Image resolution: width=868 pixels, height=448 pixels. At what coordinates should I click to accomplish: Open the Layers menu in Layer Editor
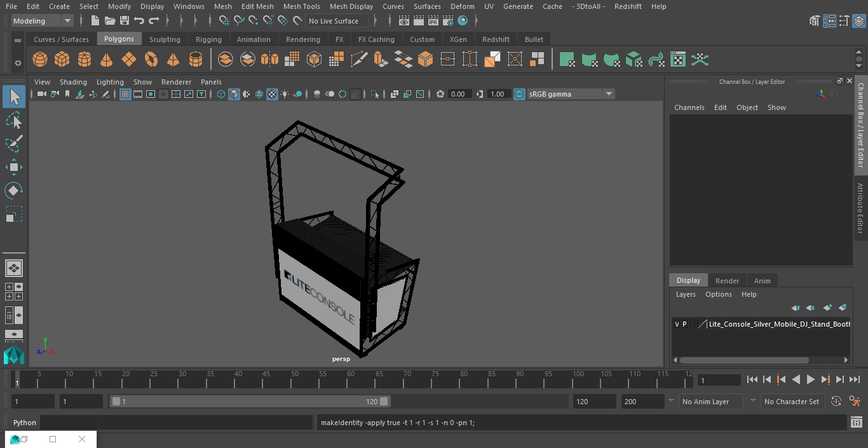686,294
